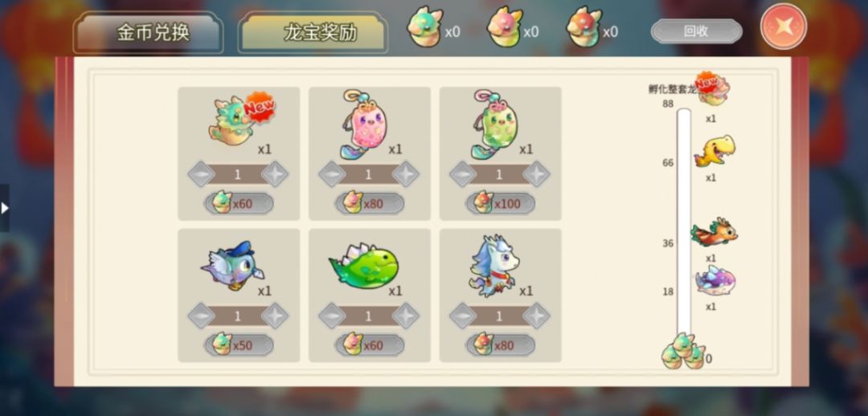868x416 pixels.
Task: Select the blue bird with cap reward
Action: click(232, 266)
